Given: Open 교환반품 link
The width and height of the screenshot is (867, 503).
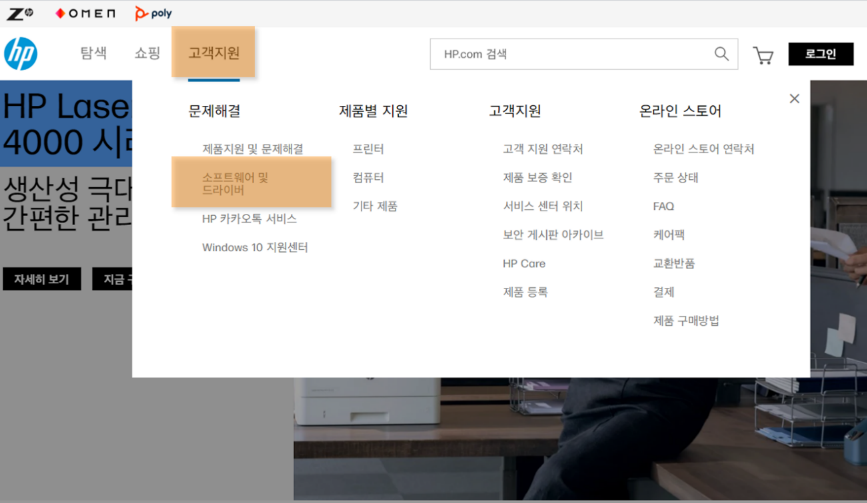Looking at the screenshot, I should pos(674,264).
